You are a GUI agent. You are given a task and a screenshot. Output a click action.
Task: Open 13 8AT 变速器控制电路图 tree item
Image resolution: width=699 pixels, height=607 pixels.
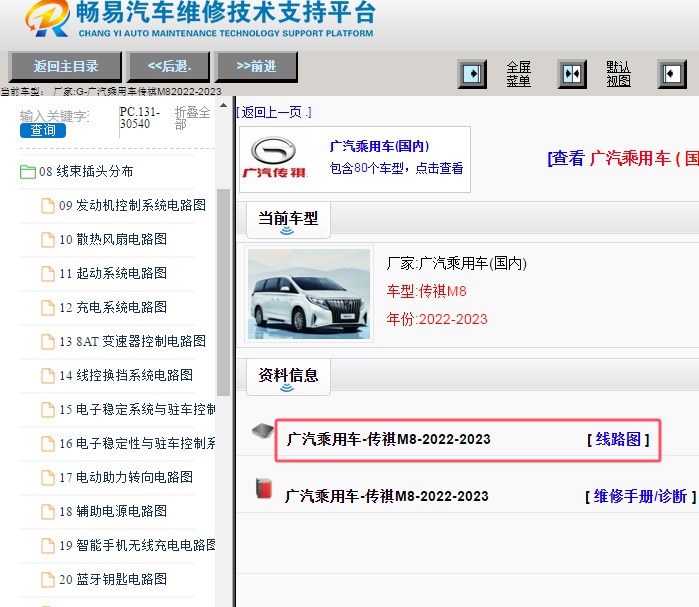click(x=132, y=342)
